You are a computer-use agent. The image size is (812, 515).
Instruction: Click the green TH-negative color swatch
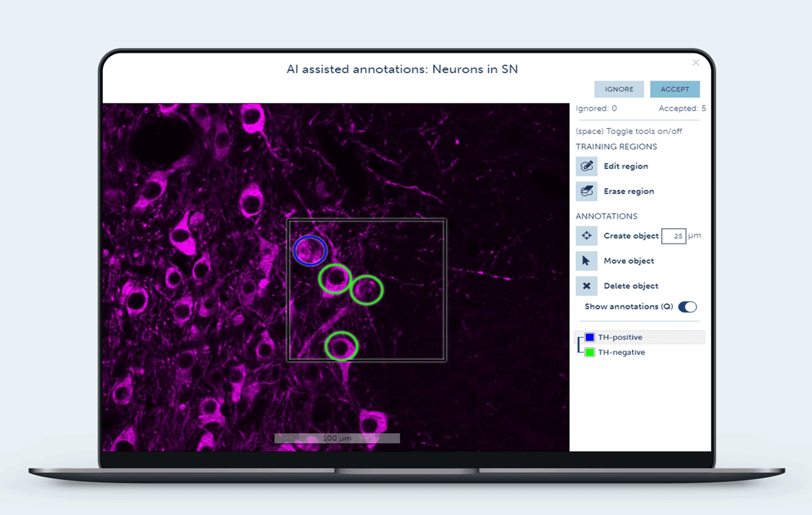[x=589, y=352]
